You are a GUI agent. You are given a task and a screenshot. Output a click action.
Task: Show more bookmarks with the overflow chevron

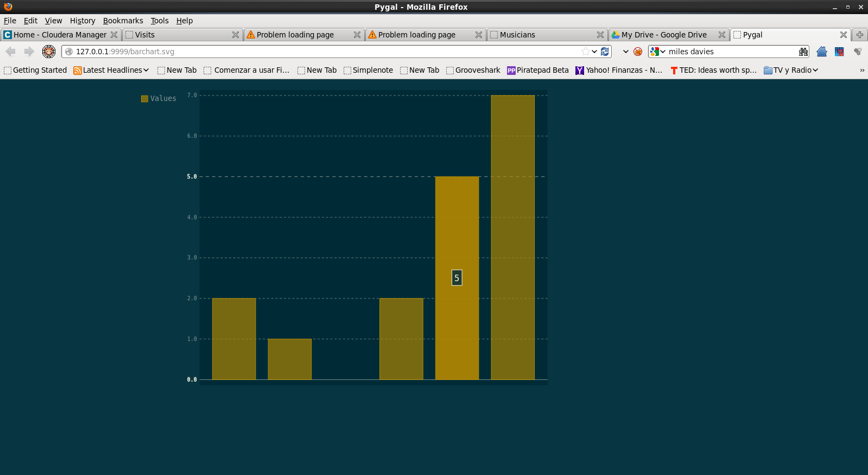tap(862, 70)
